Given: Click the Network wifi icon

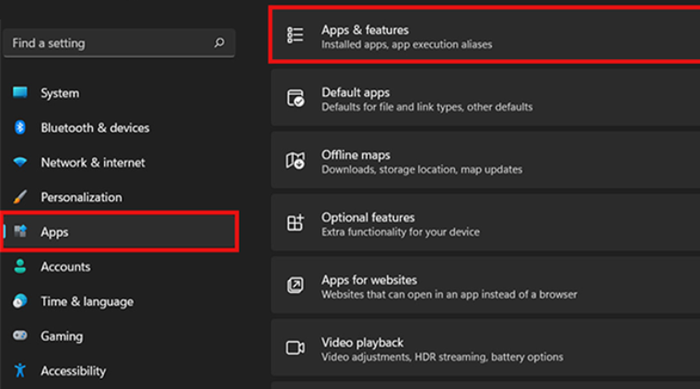Looking at the screenshot, I should coord(20,162).
